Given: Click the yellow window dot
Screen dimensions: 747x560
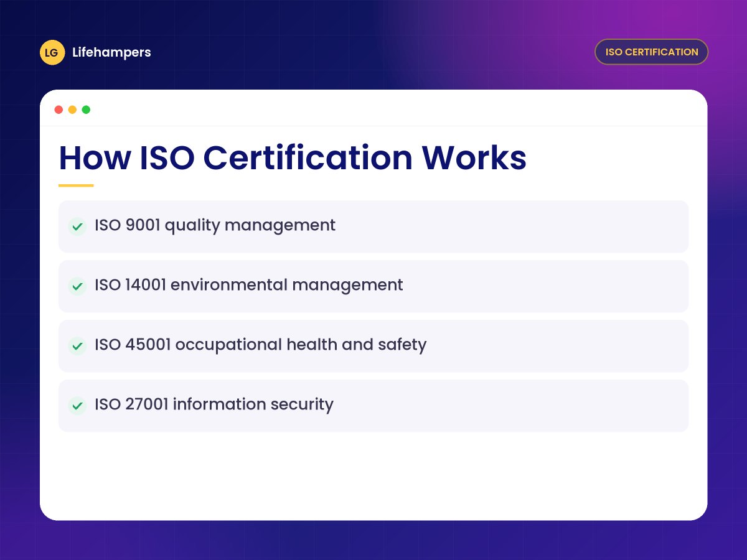Looking at the screenshot, I should point(72,110).
